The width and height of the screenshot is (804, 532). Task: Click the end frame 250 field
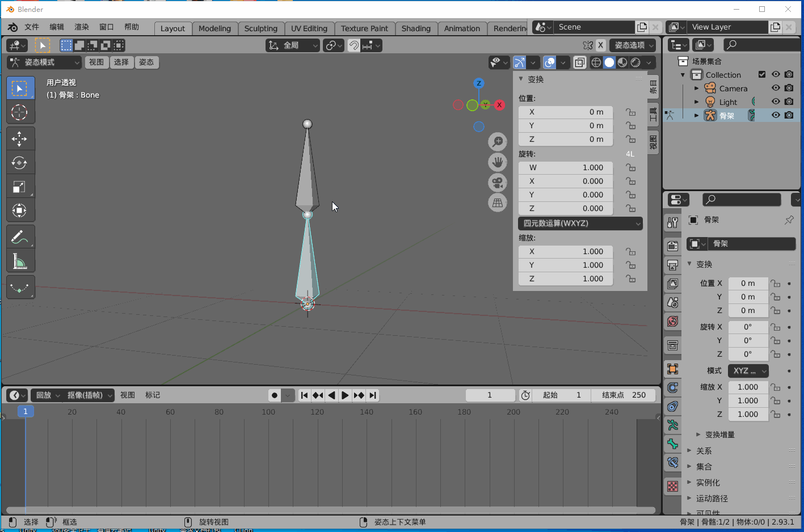[x=624, y=395]
